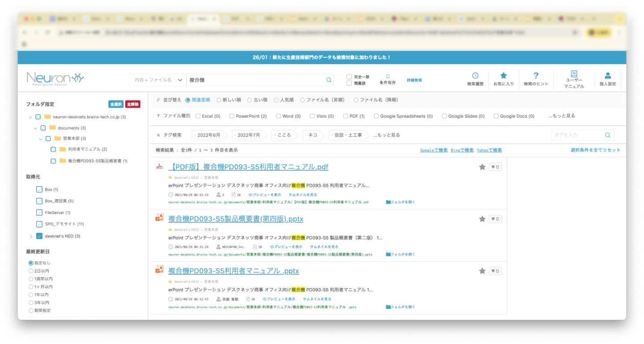
Task: Click the magnifier icon in search box
Action: point(329,80)
